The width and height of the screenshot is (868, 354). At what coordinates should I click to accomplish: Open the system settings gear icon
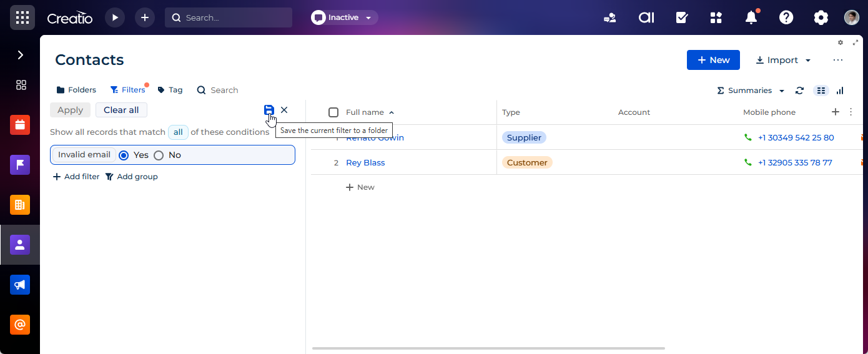point(821,17)
